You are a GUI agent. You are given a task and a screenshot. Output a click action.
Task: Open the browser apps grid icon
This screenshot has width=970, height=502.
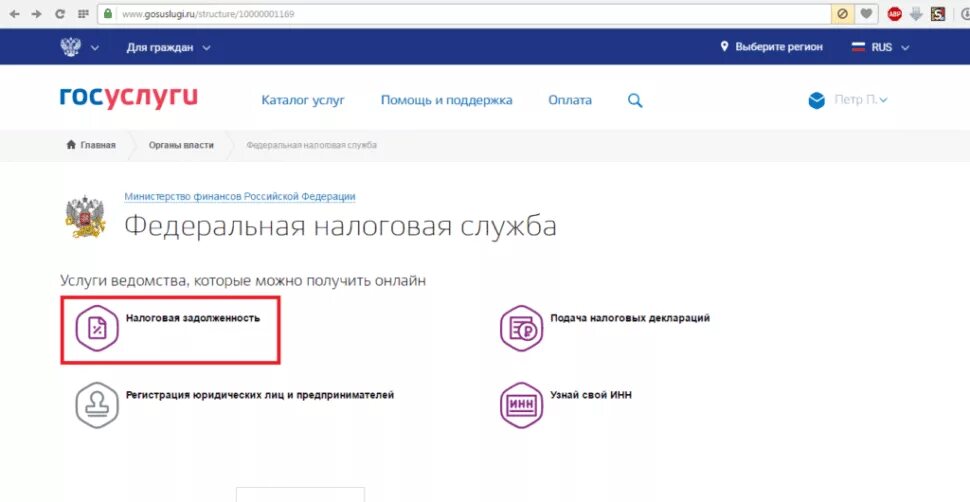[83, 14]
